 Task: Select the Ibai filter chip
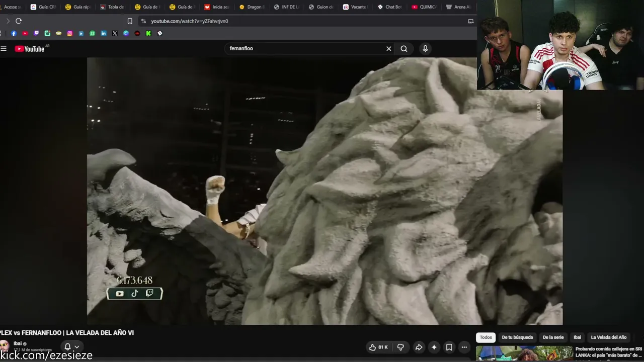click(577, 337)
